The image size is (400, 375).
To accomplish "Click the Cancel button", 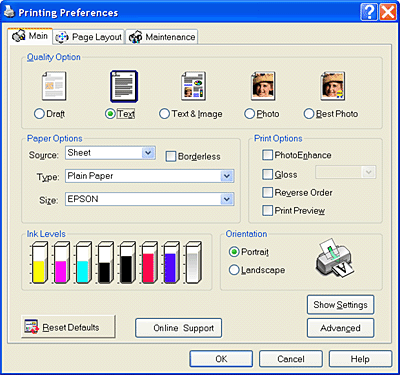I will point(291,359).
